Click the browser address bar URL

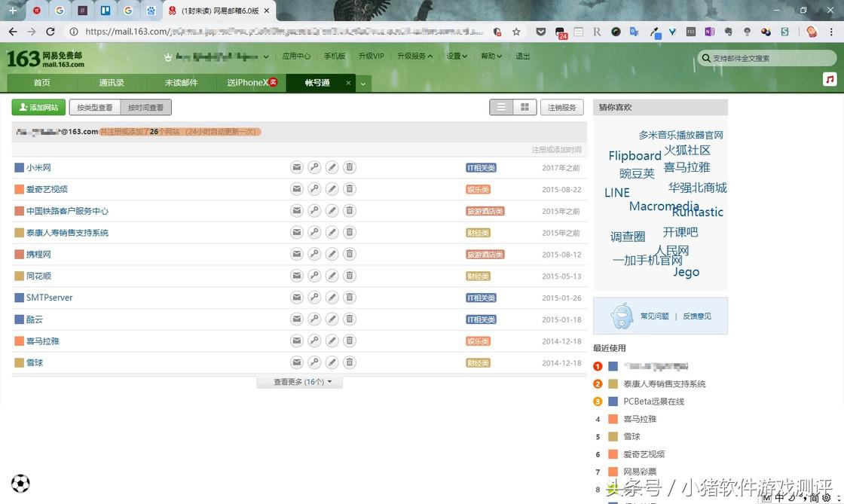coord(283,32)
